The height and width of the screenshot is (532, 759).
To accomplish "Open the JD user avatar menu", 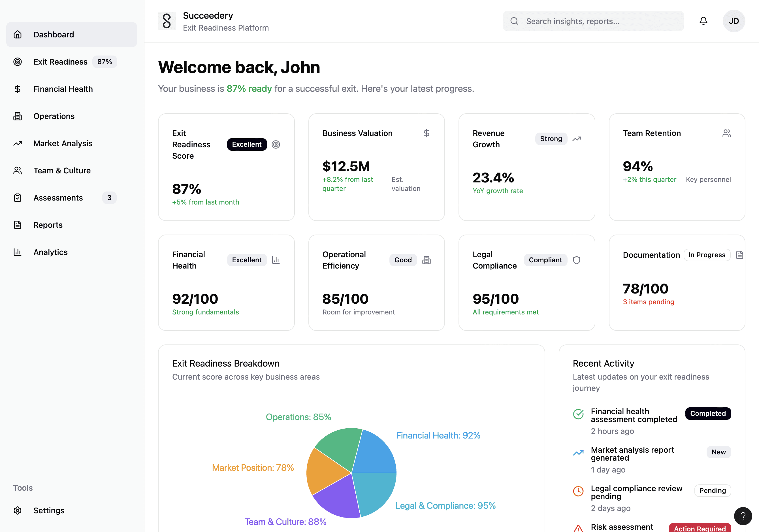I will pyautogui.click(x=734, y=21).
